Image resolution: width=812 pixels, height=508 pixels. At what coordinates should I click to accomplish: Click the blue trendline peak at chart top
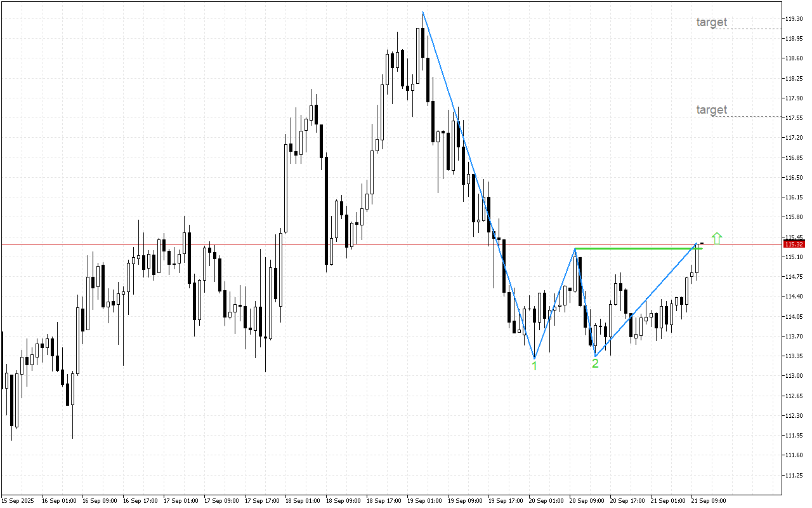click(422, 13)
